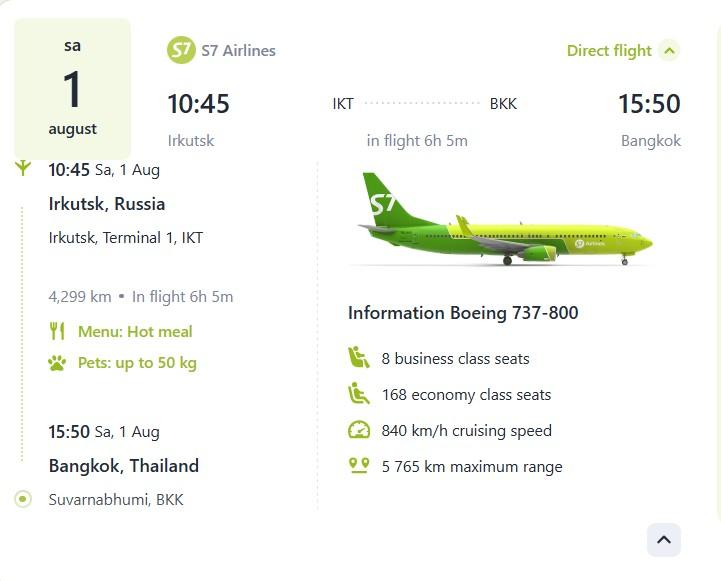
Task: Click the speedometer cruising speed icon
Action: [359, 430]
